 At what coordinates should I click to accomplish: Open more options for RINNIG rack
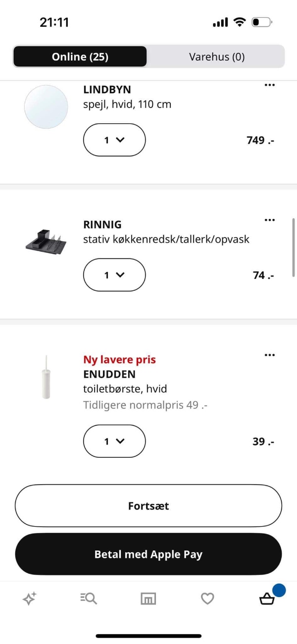(x=269, y=220)
